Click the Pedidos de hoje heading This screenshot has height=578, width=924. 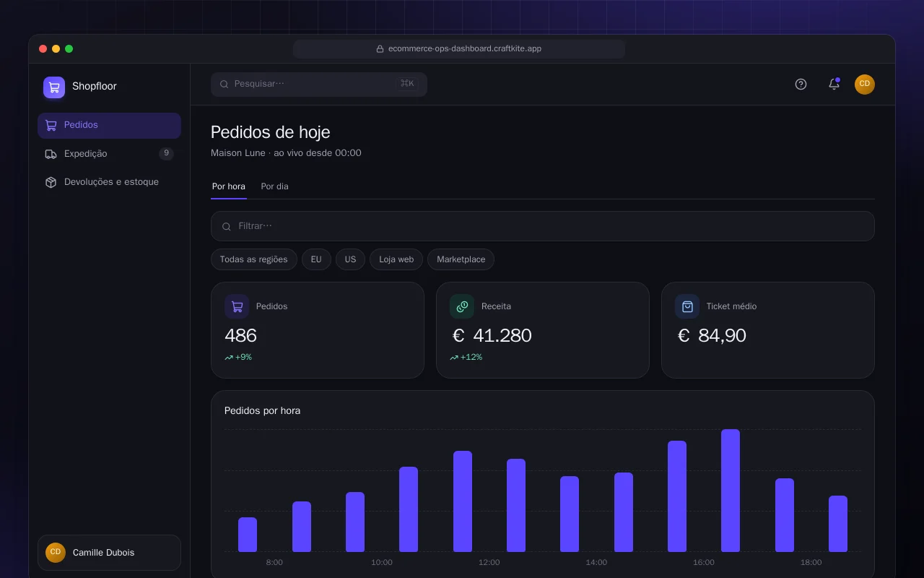pyautogui.click(x=271, y=132)
